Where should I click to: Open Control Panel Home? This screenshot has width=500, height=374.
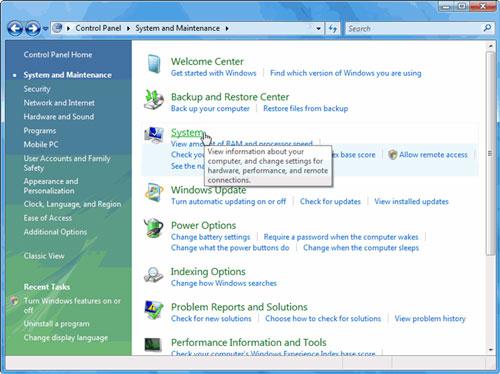58,55
